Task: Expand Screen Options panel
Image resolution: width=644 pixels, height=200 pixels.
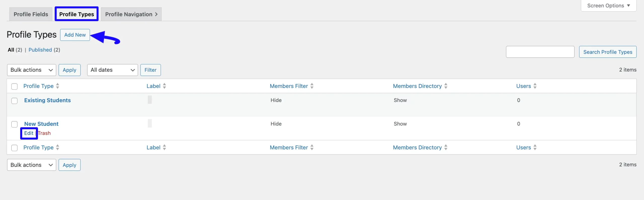Action: [x=609, y=6]
